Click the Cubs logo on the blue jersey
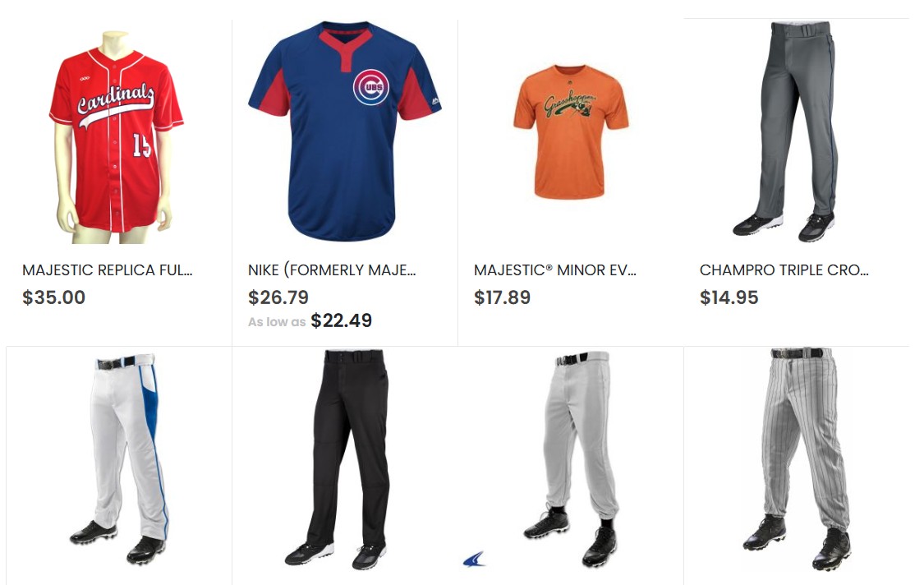924x585 pixels. (x=370, y=87)
